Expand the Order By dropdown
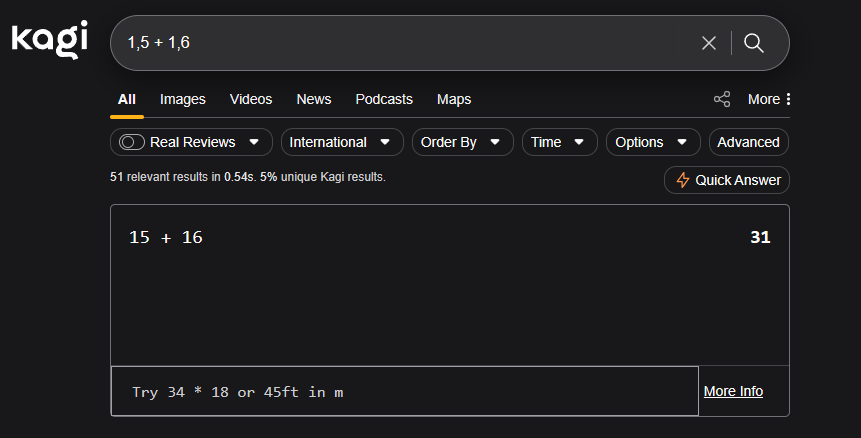The image size is (861, 438). point(462,142)
